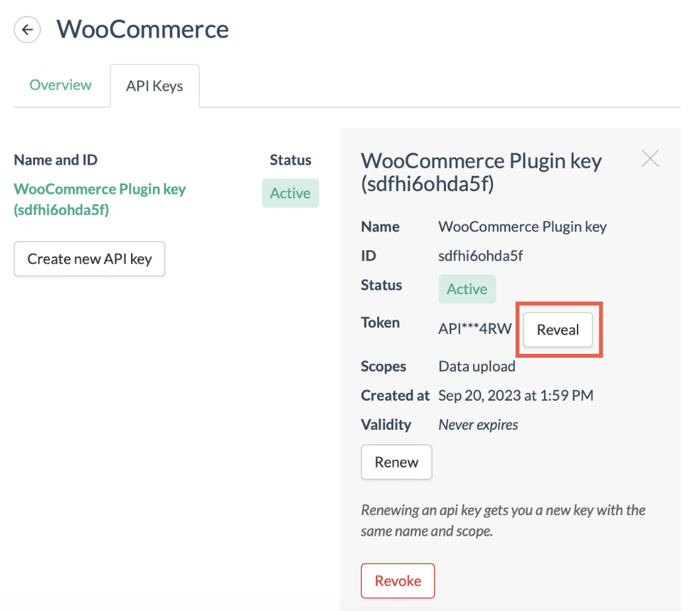Switch to the Overview tab

[x=60, y=85]
